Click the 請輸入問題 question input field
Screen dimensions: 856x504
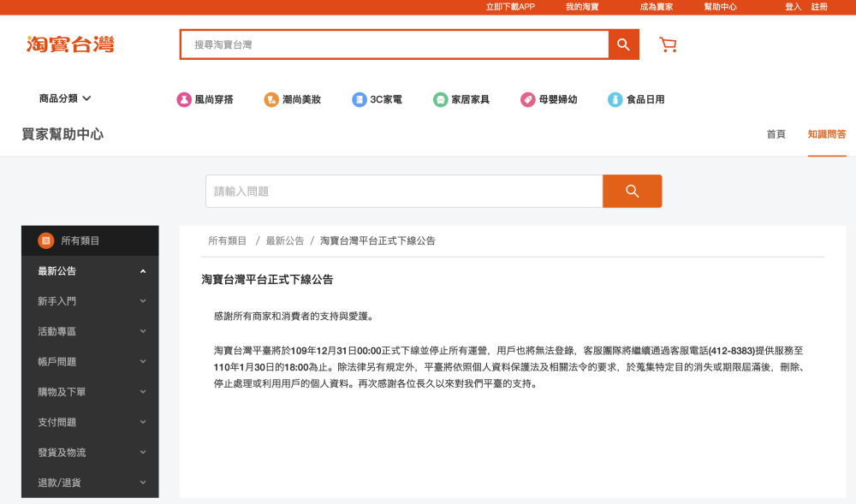(404, 191)
